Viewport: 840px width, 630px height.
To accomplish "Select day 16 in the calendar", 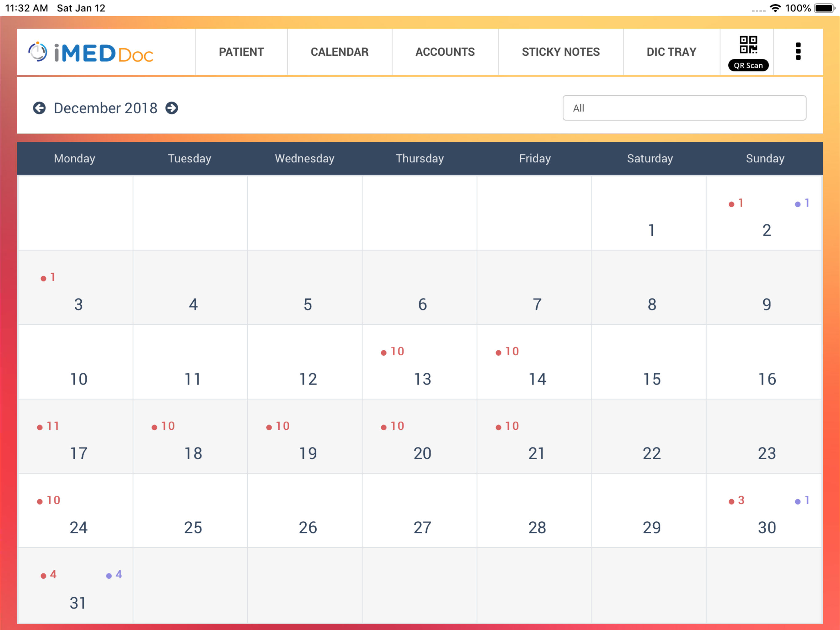I will coord(764,362).
